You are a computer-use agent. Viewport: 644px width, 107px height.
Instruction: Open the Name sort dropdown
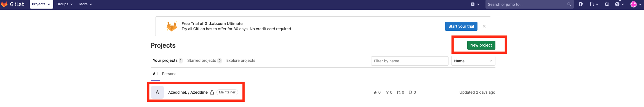tap(473, 61)
